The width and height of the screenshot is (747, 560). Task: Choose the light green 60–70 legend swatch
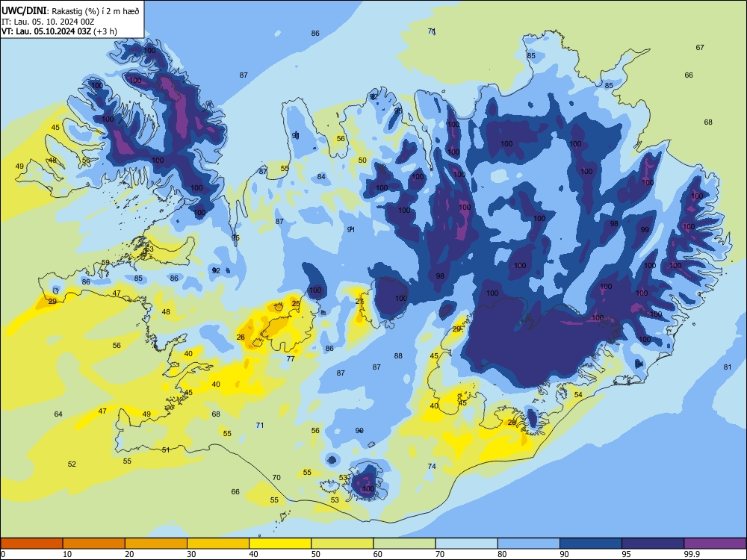click(404, 544)
